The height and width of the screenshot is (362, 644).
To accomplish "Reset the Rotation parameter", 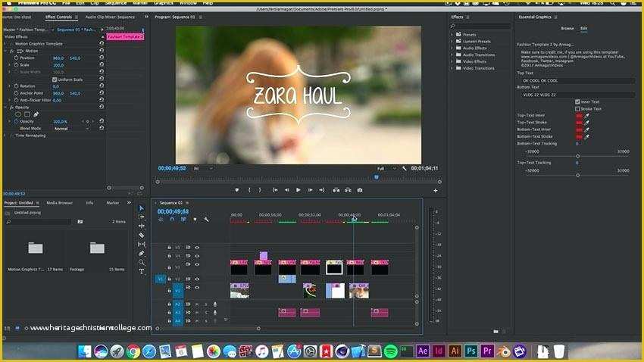I will 101,86.
